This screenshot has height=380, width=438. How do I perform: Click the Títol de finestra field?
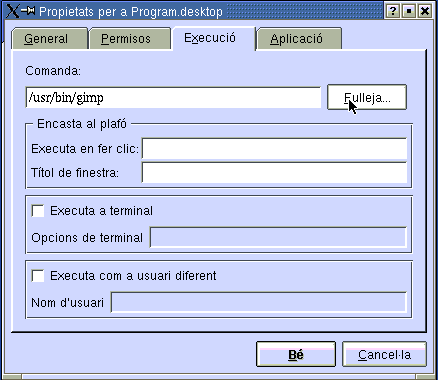pyautogui.click(x=274, y=173)
